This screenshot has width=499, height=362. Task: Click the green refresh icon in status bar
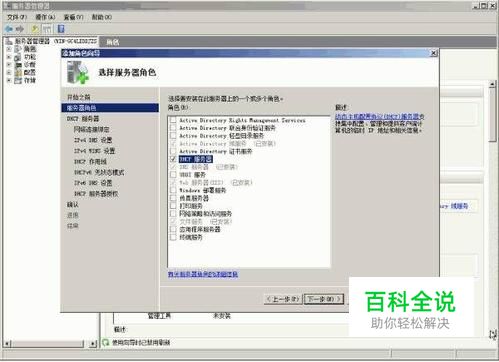tap(106, 342)
